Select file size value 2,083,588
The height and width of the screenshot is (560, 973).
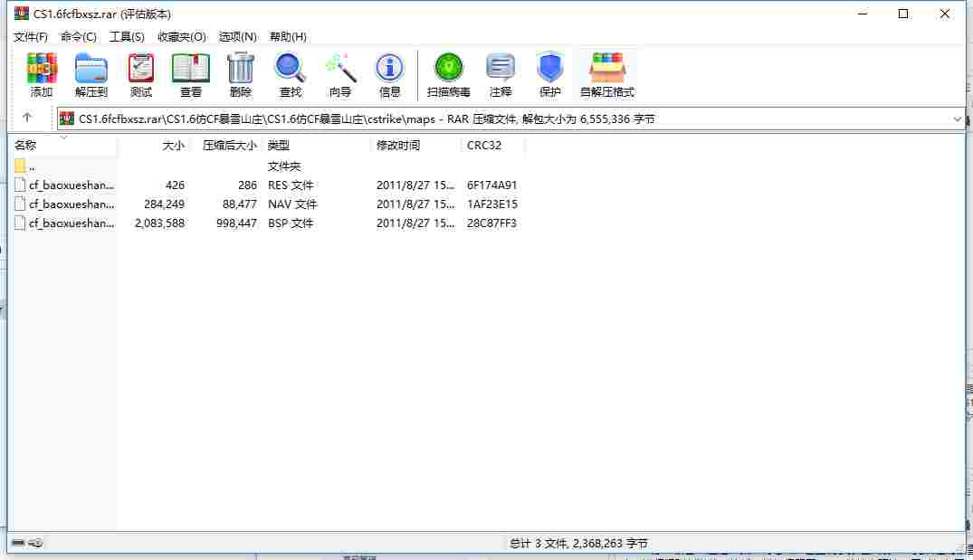(x=159, y=223)
